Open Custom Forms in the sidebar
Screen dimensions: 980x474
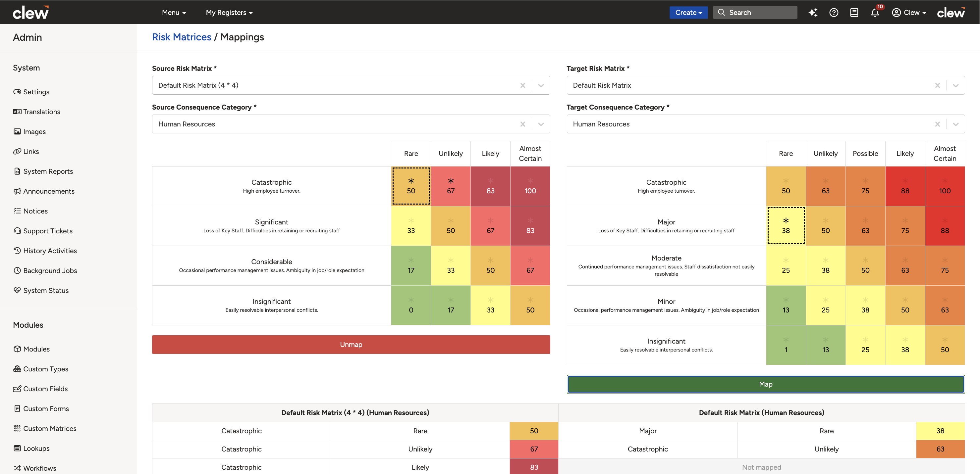(41, 408)
